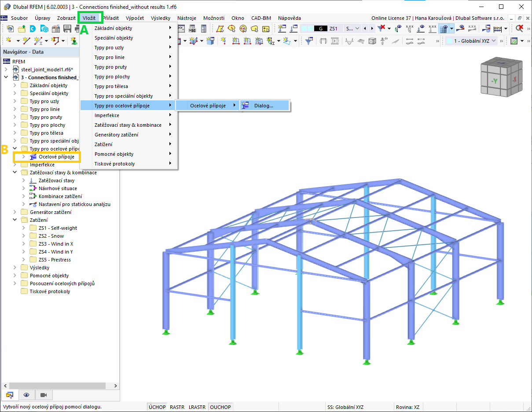Open Imperfekce submenu entry
Viewport: 532px width, 412px height.
(128, 115)
